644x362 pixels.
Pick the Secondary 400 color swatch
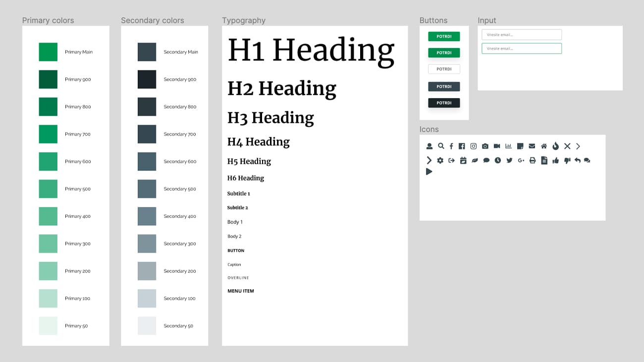(147, 216)
